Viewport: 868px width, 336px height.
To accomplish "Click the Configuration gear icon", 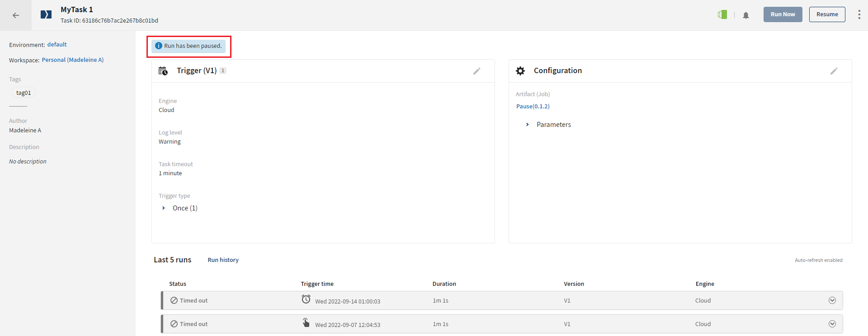I will point(520,71).
